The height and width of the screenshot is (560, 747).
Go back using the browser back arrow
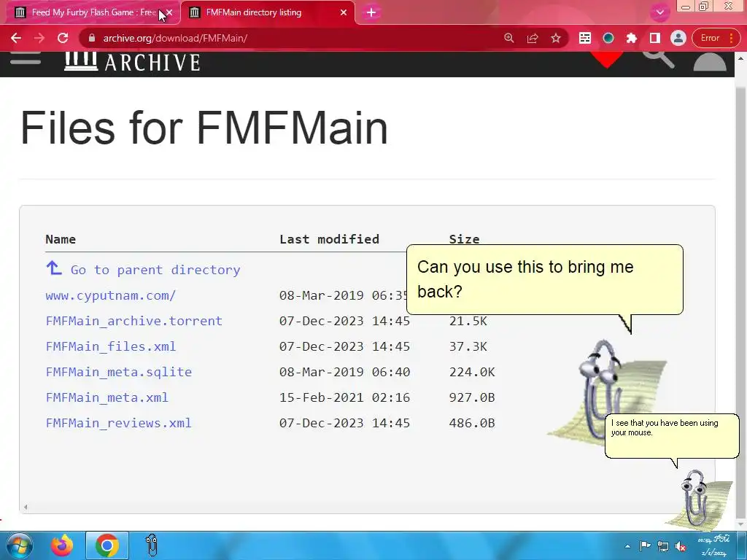[x=16, y=38]
